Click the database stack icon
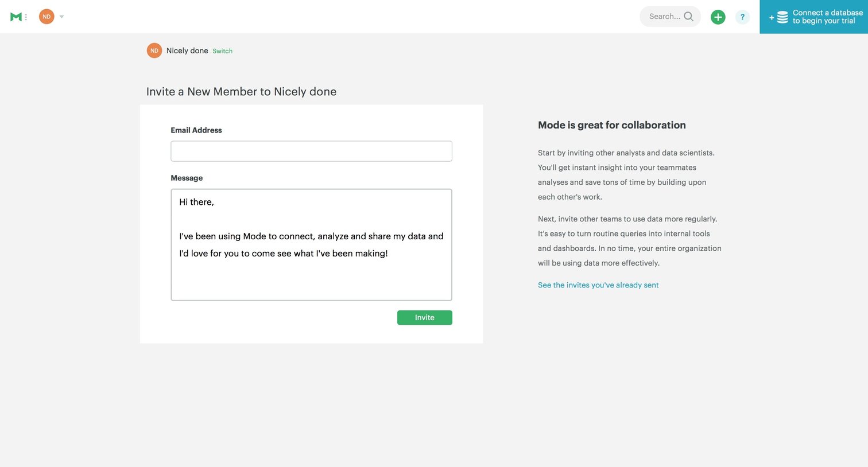The image size is (868, 467). (x=782, y=17)
